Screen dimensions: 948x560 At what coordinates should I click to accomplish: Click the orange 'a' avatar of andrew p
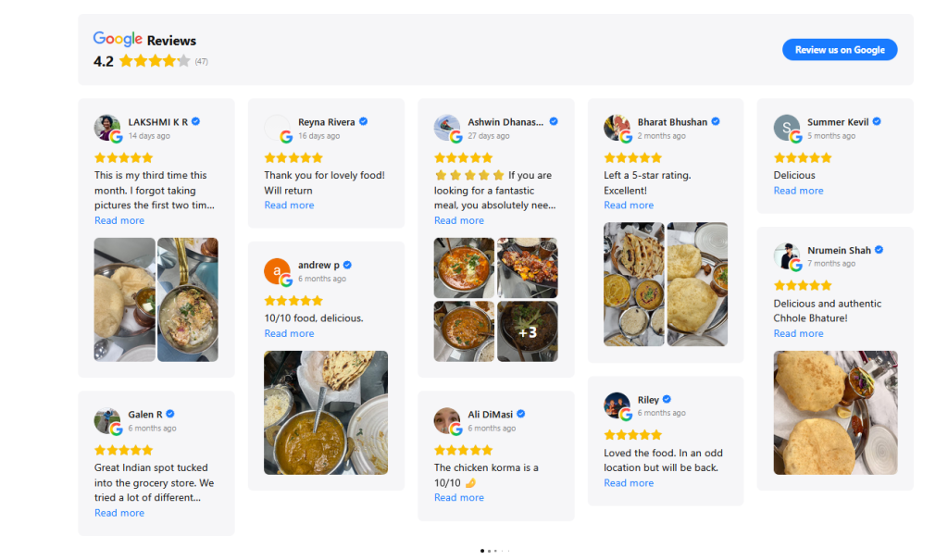click(x=277, y=271)
